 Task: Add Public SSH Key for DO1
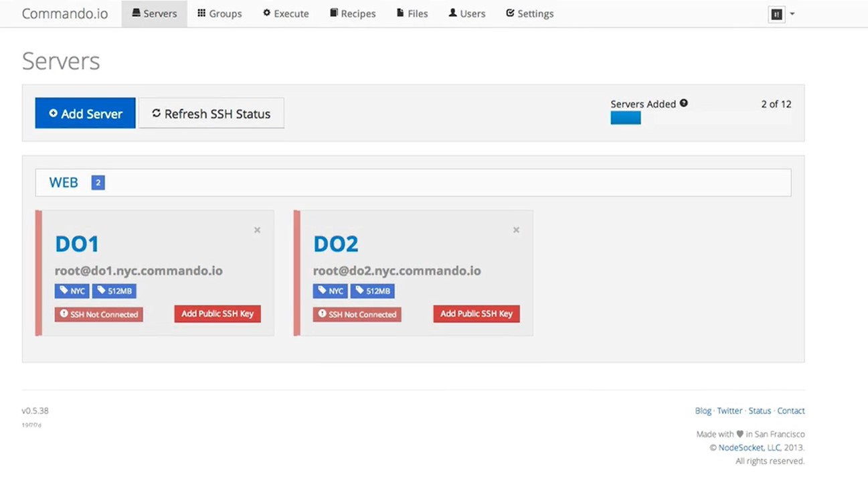[x=218, y=313]
